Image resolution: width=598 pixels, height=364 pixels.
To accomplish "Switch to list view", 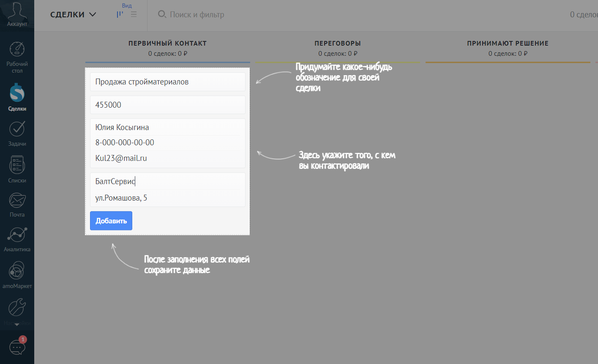I will click(x=134, y=14).
